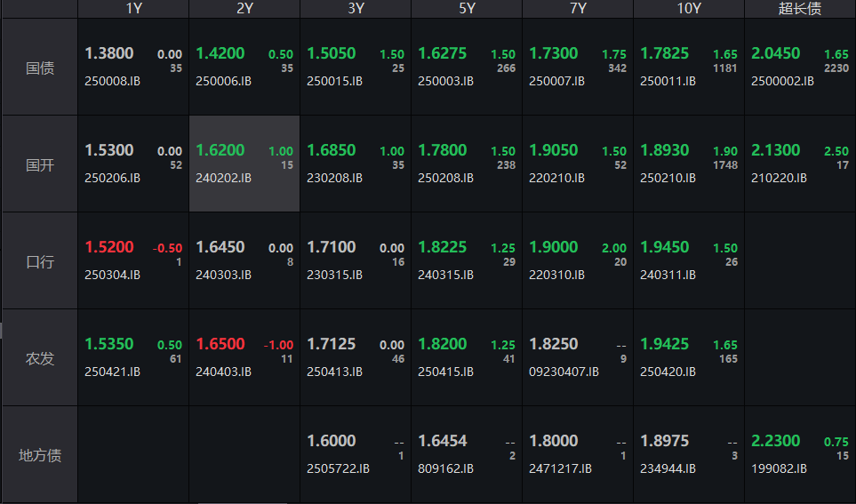This screenshot has width=856, height=504.
Task: Select the 2.2300 yield for 199082.IB
Action: pos(775,441)
